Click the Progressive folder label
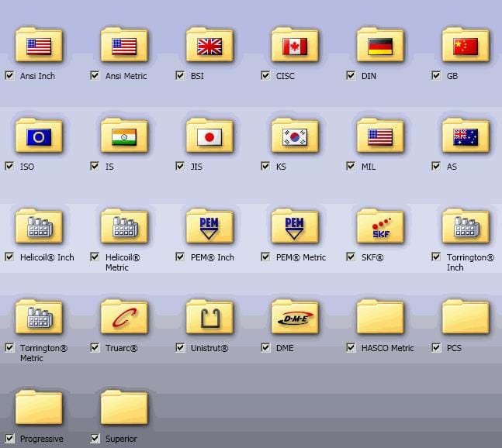The width and height of the screenshot is (502, 448). (x=41, y=439)
